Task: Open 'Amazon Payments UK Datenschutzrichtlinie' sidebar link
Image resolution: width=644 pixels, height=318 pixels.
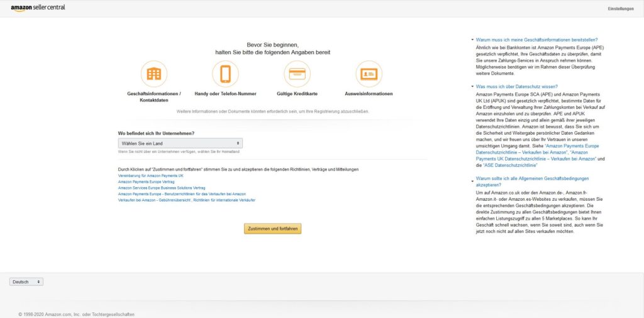Action: pyautogui.click(x=536, y=156)
